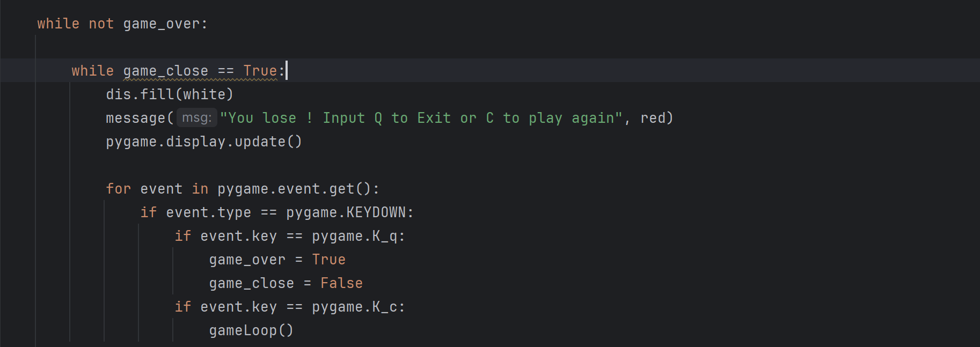Screen dimensions: 980x347
Task: Click the red argument in message call
Action: [x=653, y=118]
